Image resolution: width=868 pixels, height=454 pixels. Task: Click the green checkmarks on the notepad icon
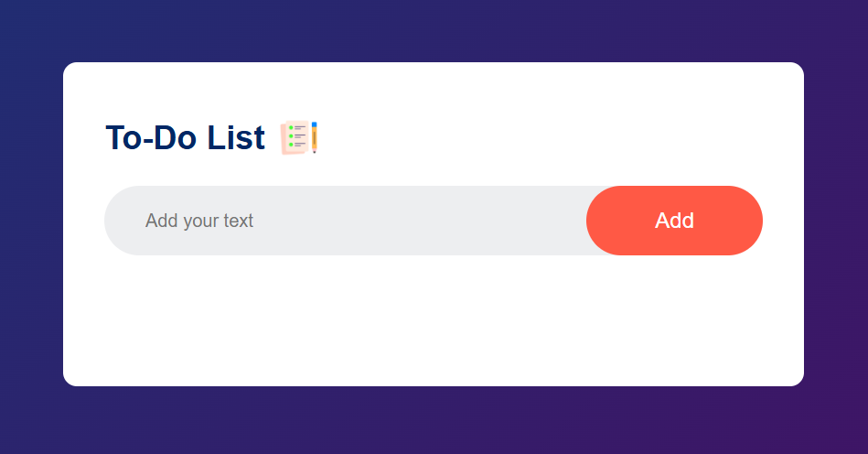(x=291, y=136)
